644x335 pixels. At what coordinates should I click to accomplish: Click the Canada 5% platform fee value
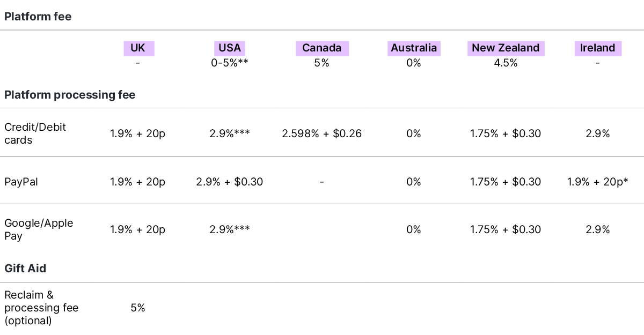[x=322, y=63]
